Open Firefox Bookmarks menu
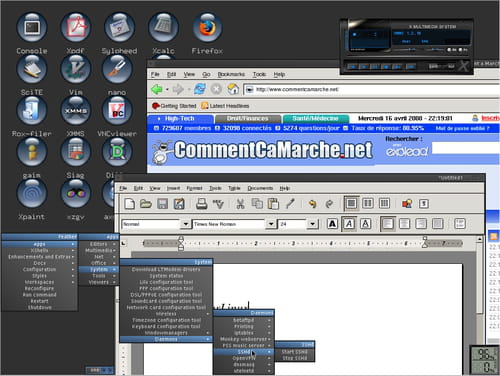Viewport: 500px width, 376px height. pos(231,74)
